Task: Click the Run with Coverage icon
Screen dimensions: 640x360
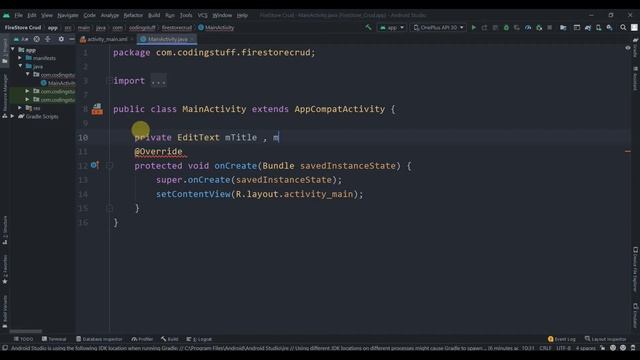Action: (x=517, y=27)
